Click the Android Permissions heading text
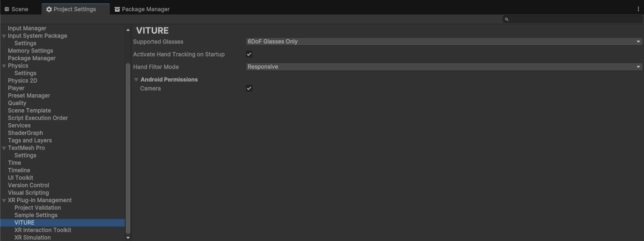 [x=169, y=79]
